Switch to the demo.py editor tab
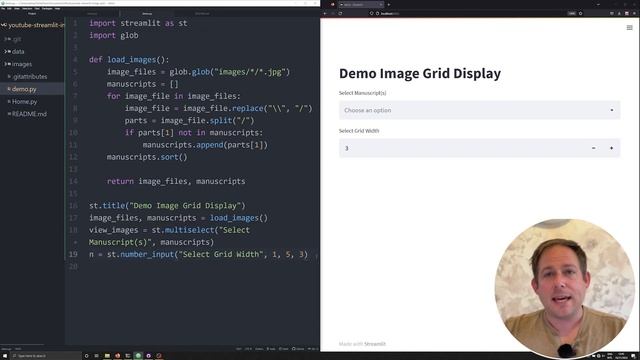 pyautogui.click(x=147, y=14)
